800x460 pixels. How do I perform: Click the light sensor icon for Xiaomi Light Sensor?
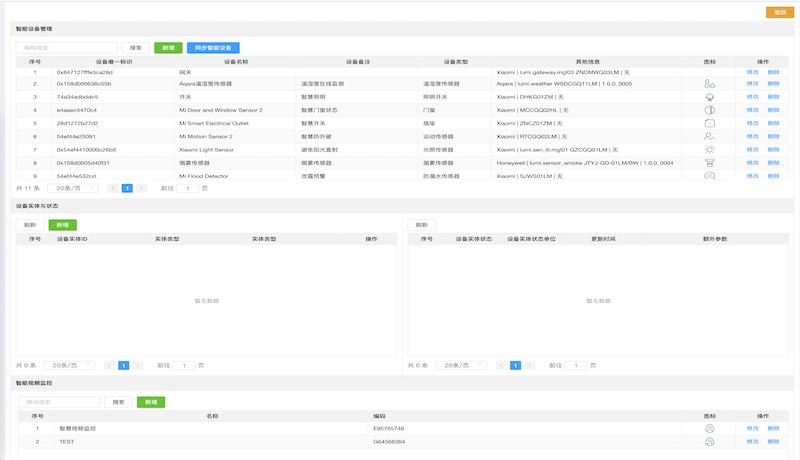(x=709, y=149)
